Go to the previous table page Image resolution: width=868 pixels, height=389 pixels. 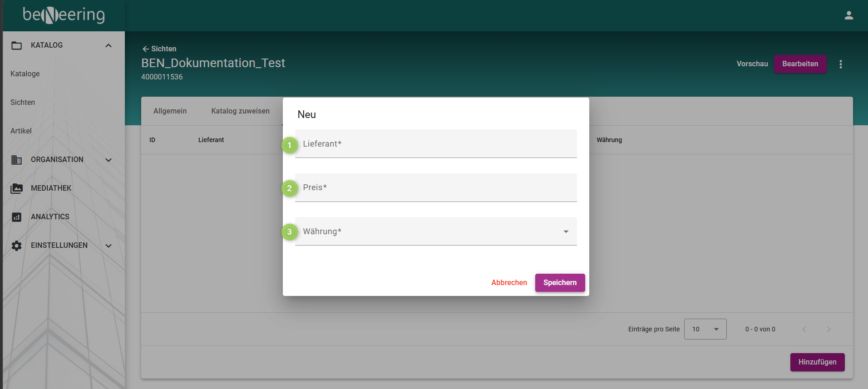(804, 329)
